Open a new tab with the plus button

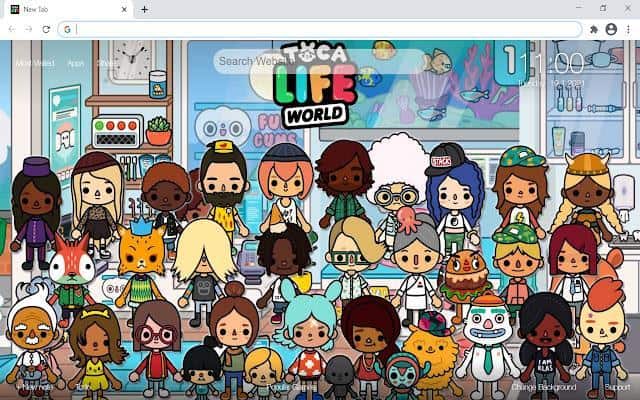click(x=144, y=9)
